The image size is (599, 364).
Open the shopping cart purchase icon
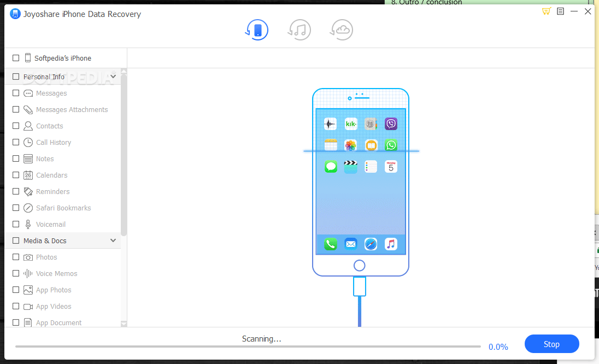(x=547, y=11)
